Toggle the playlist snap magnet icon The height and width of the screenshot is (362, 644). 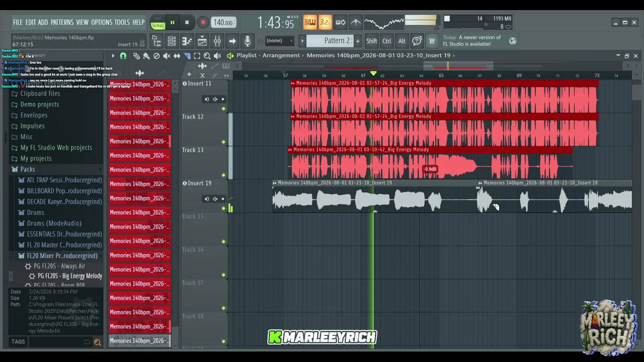point(123,56)
